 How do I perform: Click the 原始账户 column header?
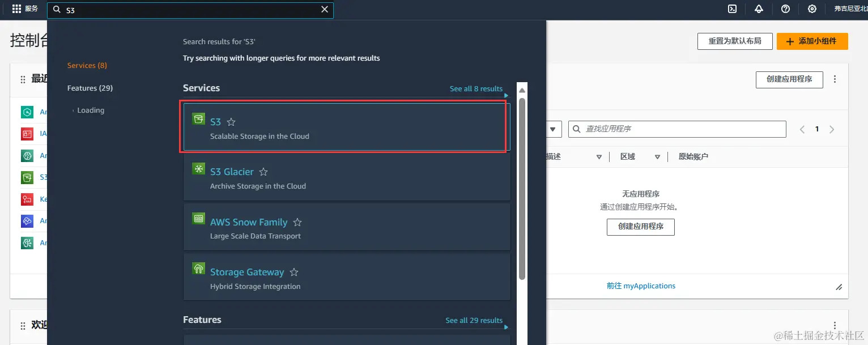(693, 157)
